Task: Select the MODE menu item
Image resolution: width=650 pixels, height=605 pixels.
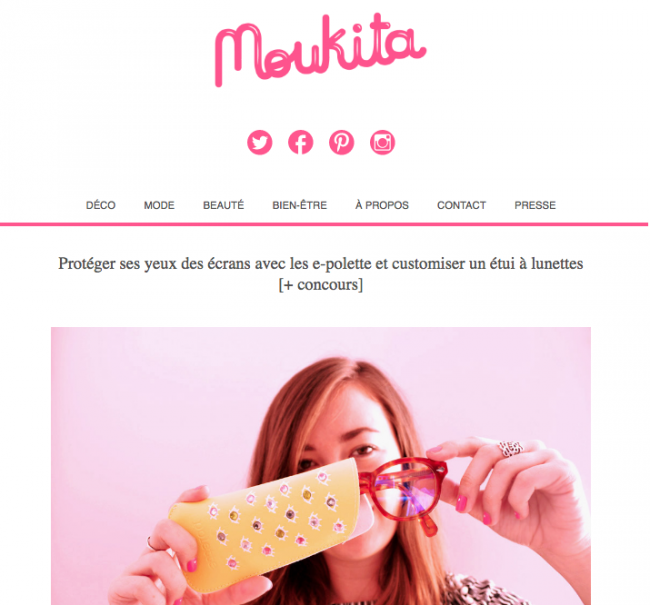Action: click(159, 205)
